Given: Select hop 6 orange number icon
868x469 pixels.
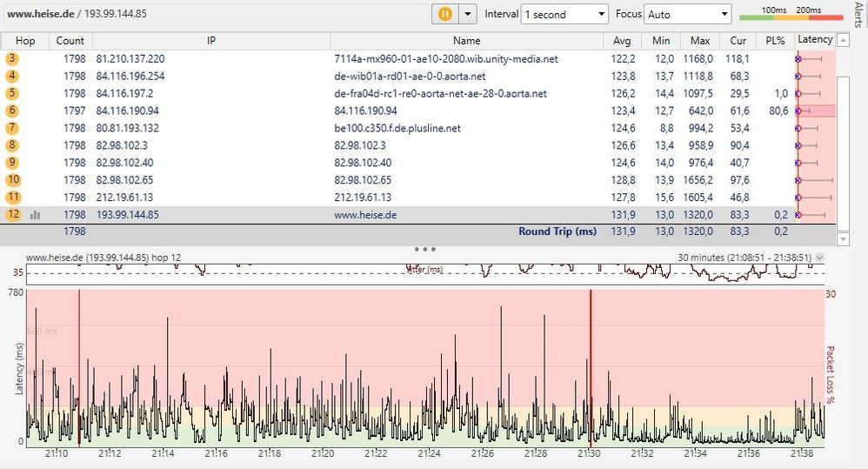Looking at the screenshot, I should point(11,111).
